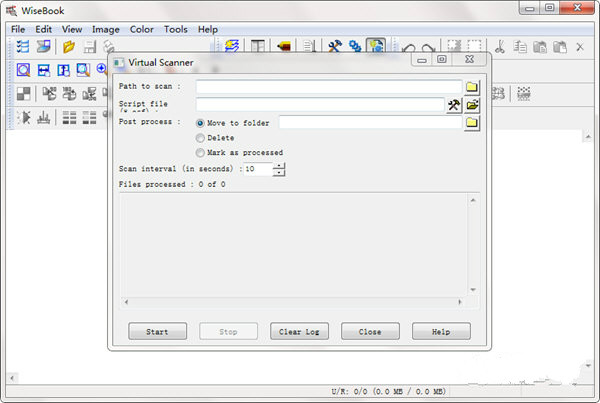This screenshot has height=403, width=600.
Task: Click the checklist icon in the main toolbar
Action: click(x=23, y=47)
